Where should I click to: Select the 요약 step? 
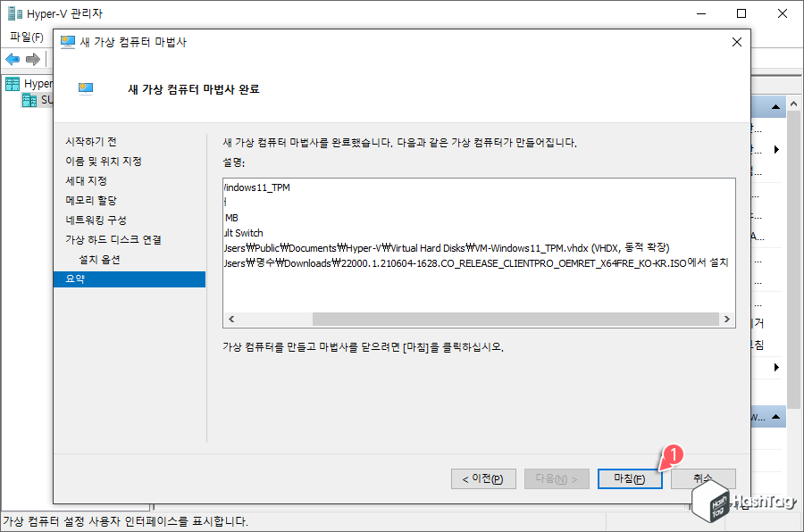click(x=130, y=278)
